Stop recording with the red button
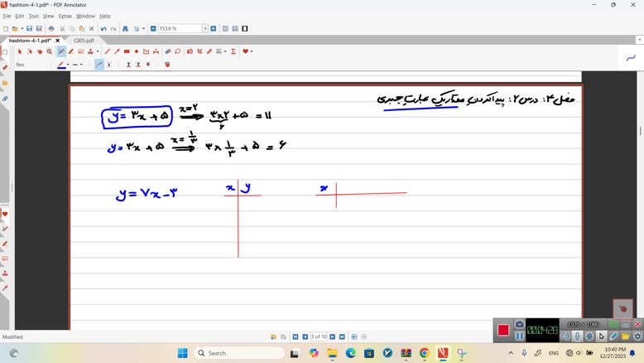This screenshot has width=644, height=363. click(503, 330)
